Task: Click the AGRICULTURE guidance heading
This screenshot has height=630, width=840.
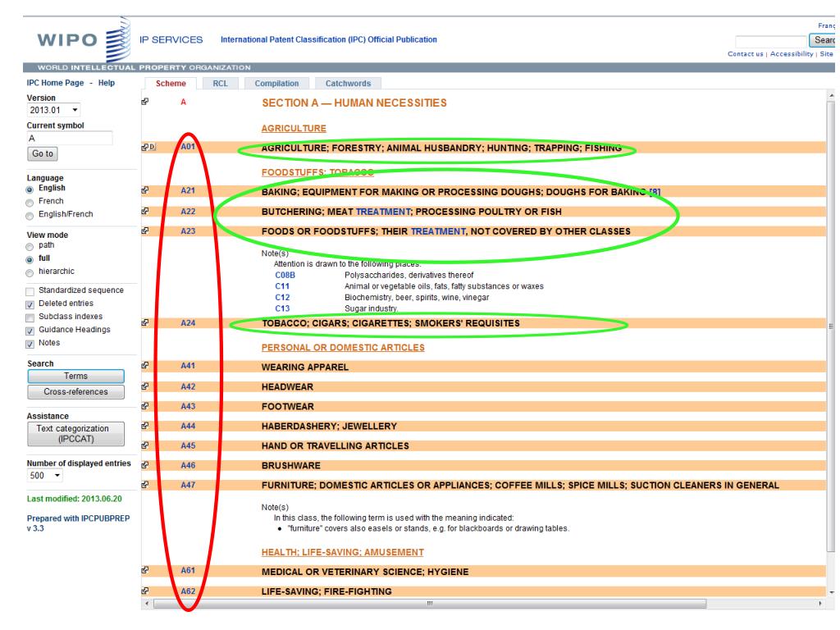Action: [294, 129]
